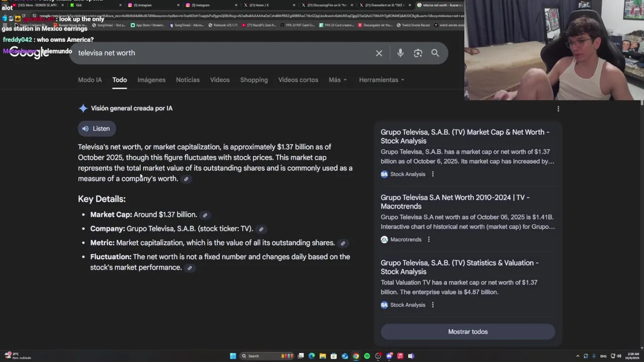Open three-dot menu for first Stock Analysis source
This screenshot has width=644, height=362.
[433, 174]
